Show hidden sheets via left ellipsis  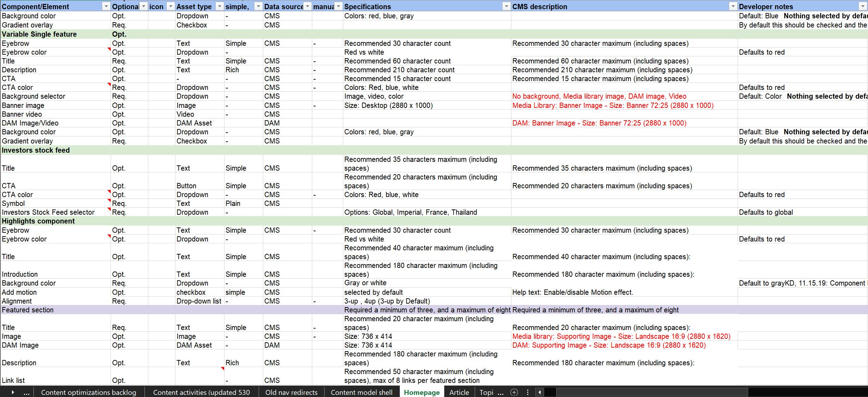26,392
